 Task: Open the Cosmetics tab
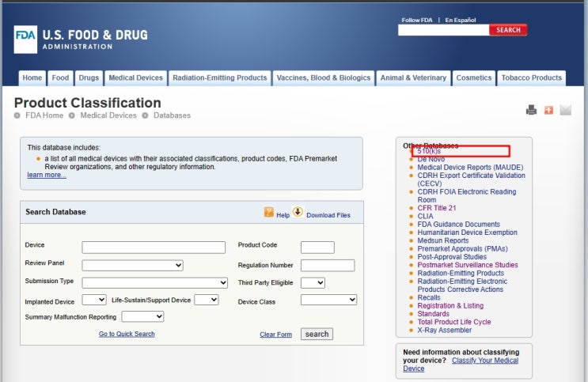474,78
